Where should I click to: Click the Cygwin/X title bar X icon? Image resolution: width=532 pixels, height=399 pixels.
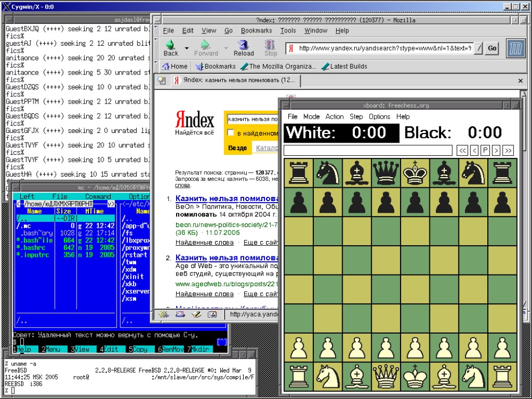click(6, 7)
